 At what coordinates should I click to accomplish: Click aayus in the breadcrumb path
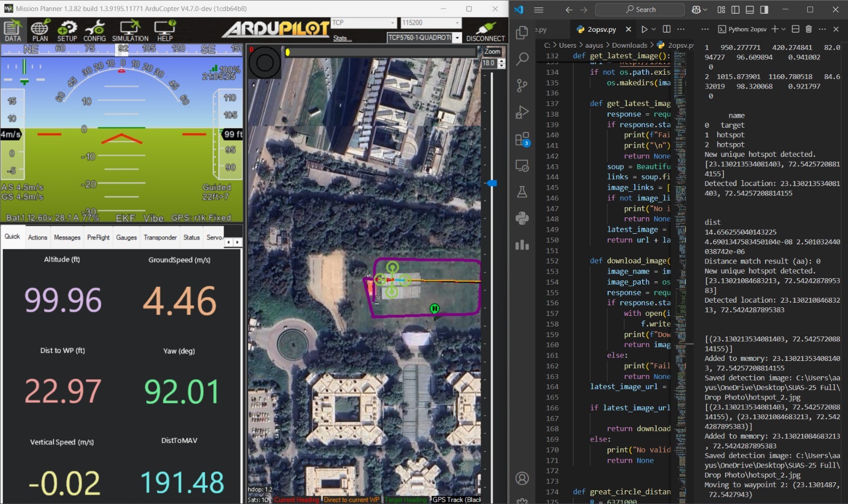594,45
